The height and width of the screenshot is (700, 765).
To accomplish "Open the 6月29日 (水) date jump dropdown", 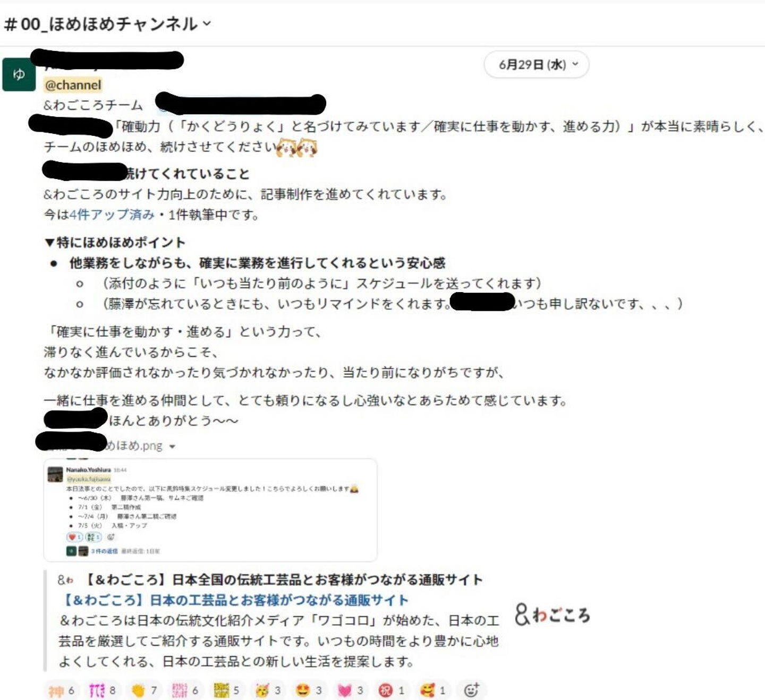I will tap(536, 64).
